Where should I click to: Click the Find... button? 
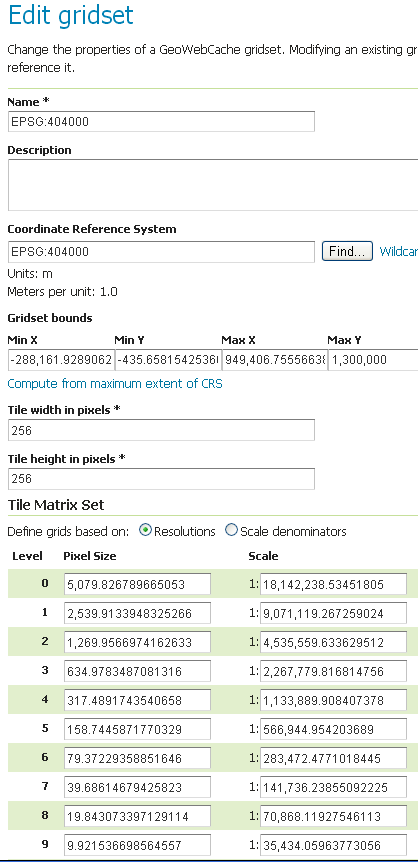[x=347, y=252]
